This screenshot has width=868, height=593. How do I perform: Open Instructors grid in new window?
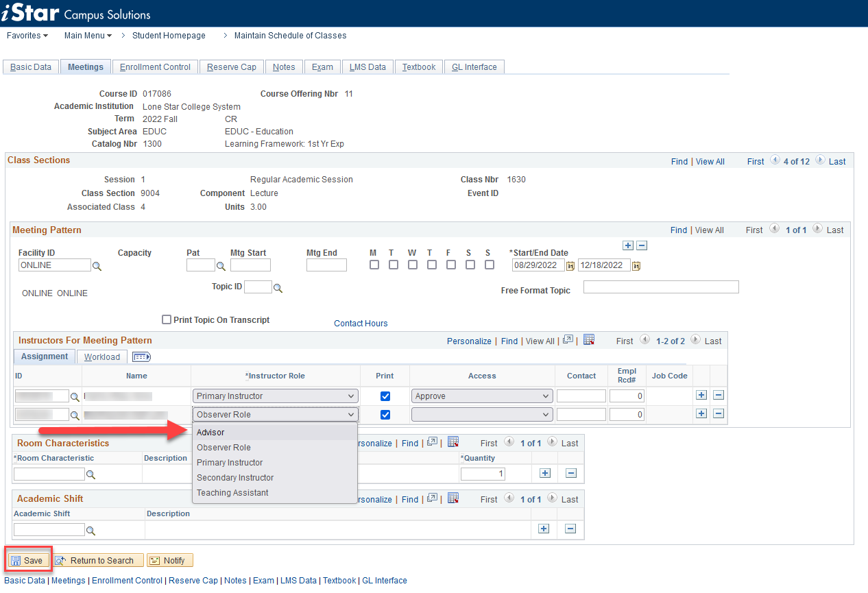coord(568,340)
